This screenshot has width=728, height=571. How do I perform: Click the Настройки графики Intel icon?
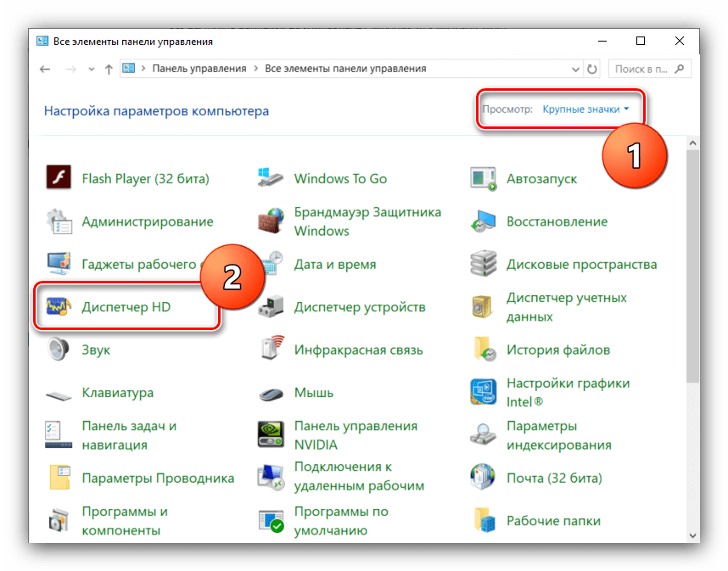(x=484, y=393)
